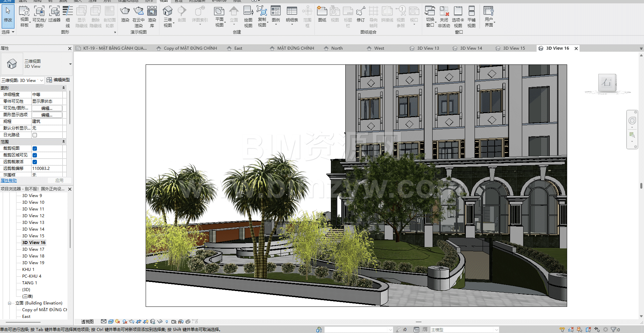Open 视图样板 (View Templates) tool
Screen dimensions: 644x333
pos(24,16)
